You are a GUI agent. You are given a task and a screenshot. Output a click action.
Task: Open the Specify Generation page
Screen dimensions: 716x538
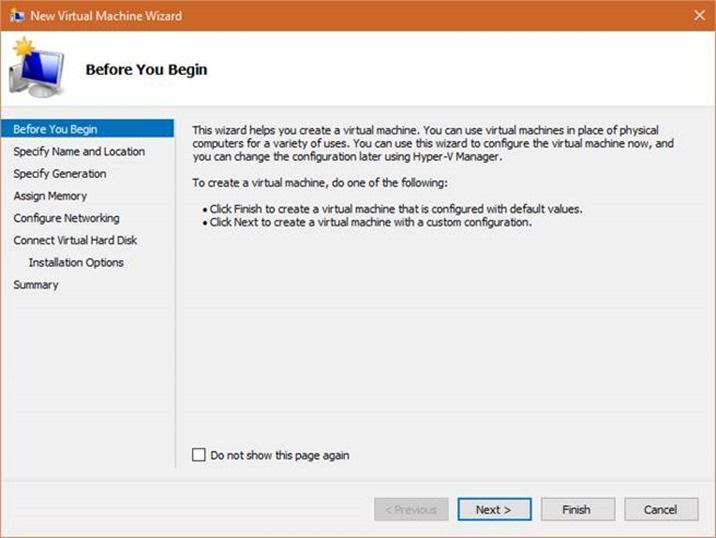(x=60, y=174)
